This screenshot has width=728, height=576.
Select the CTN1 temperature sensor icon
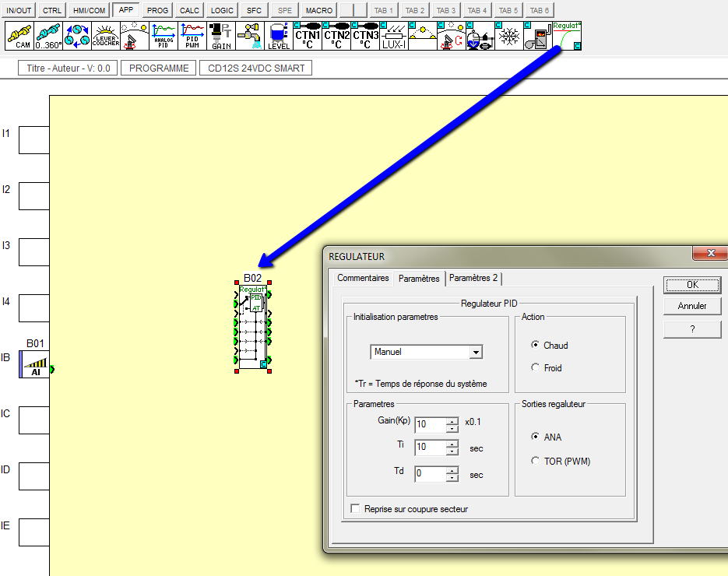pos(308,36)
